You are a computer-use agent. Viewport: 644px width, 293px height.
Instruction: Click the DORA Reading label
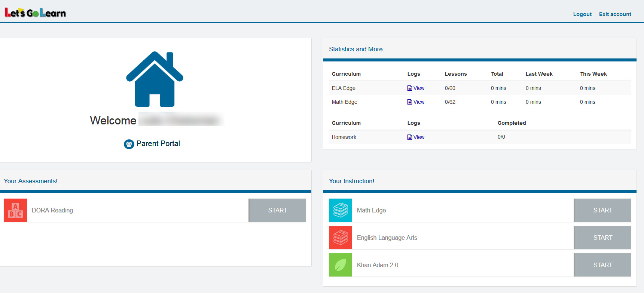pos(52,210)
